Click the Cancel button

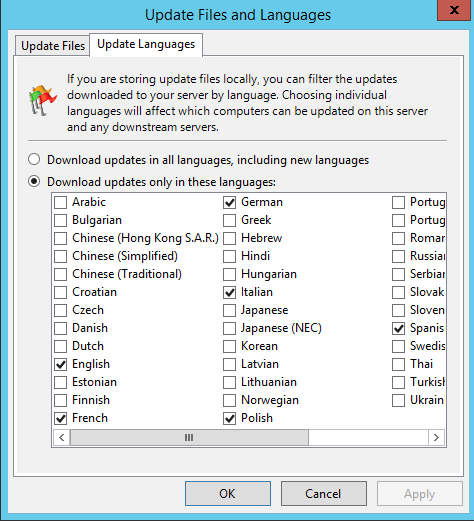coord(324,493)
